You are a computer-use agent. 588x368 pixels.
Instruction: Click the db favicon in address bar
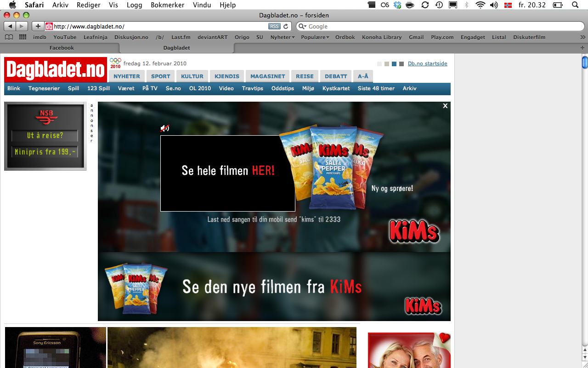(x=49, y=26)
